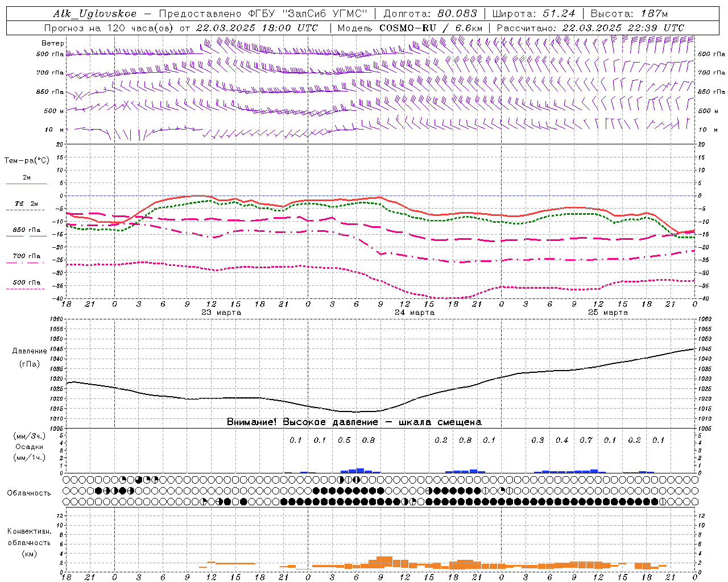Screen dimensions: 728x582
Task: Click the Конвективн. panel label
Action: (x=29, y=531)
